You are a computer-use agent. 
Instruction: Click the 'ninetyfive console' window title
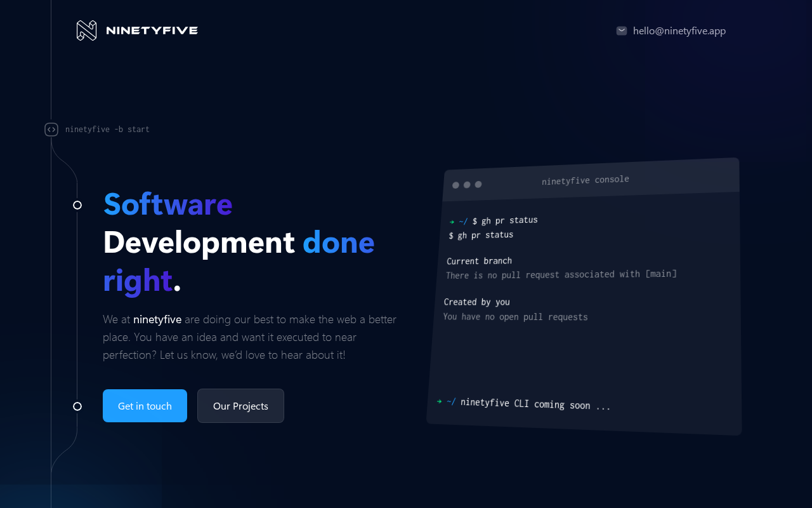pyautogui.click(x=586, y=180)
